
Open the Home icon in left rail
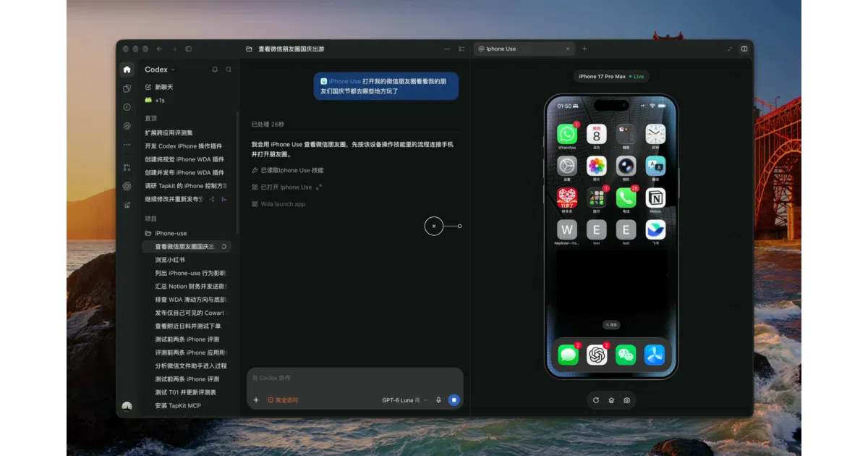point(127,69)
